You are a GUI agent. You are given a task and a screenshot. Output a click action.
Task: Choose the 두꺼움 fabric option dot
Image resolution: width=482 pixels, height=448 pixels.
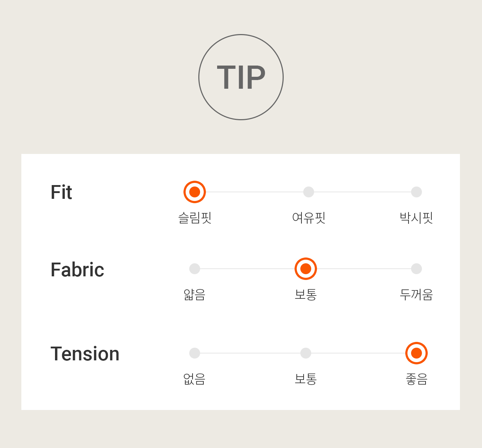tap(417, 269)
